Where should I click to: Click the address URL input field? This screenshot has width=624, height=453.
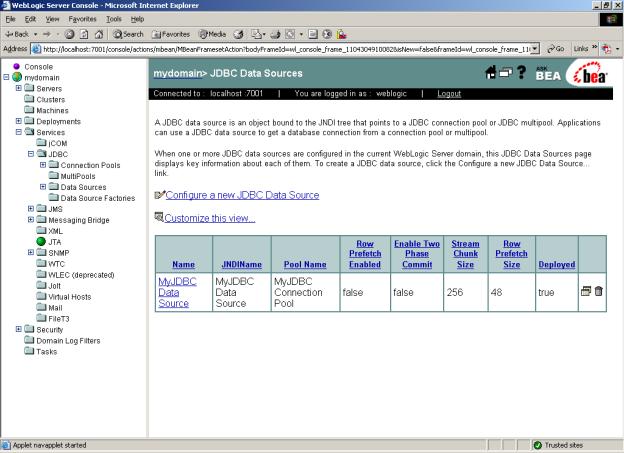point(286,49)
